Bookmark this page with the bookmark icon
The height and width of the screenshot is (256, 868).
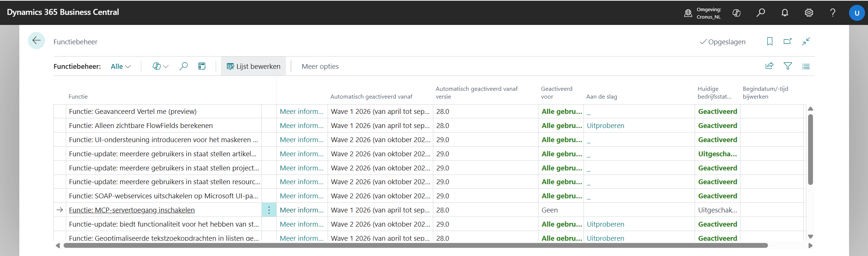[x=769, y=41]
